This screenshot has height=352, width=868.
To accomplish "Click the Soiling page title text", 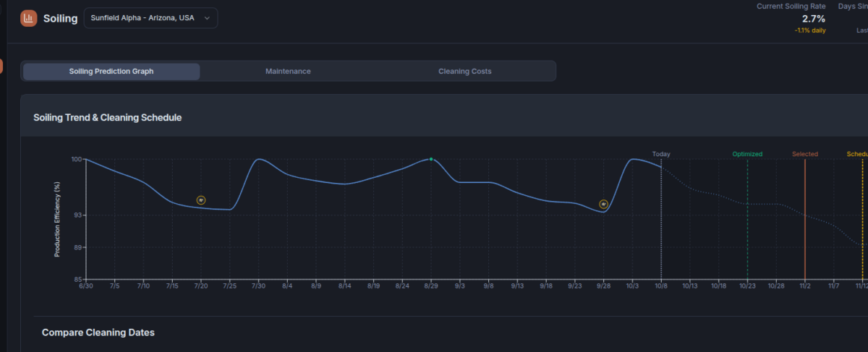I will pos(61,19).
